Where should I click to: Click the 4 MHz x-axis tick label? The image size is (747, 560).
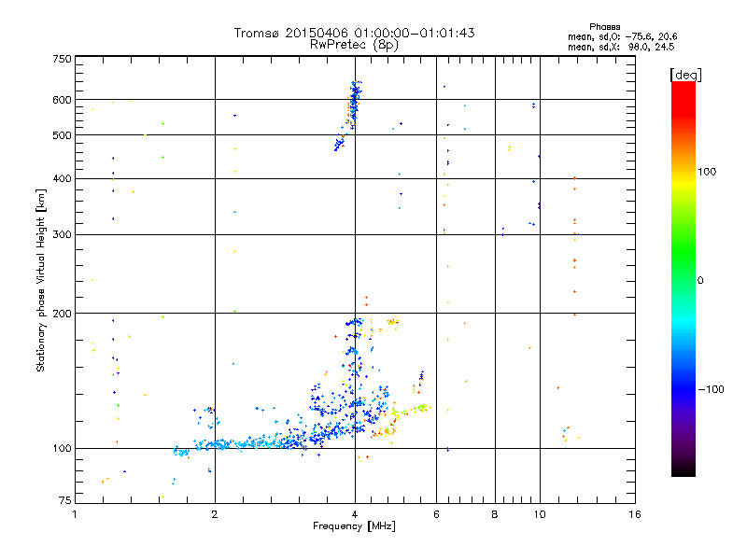354,515
